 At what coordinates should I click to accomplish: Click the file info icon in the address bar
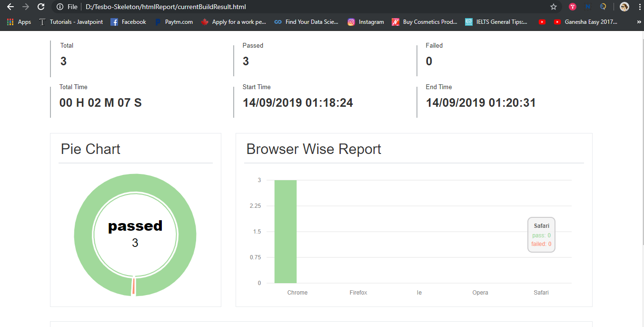pyautogui.click(x=59, y=7)
